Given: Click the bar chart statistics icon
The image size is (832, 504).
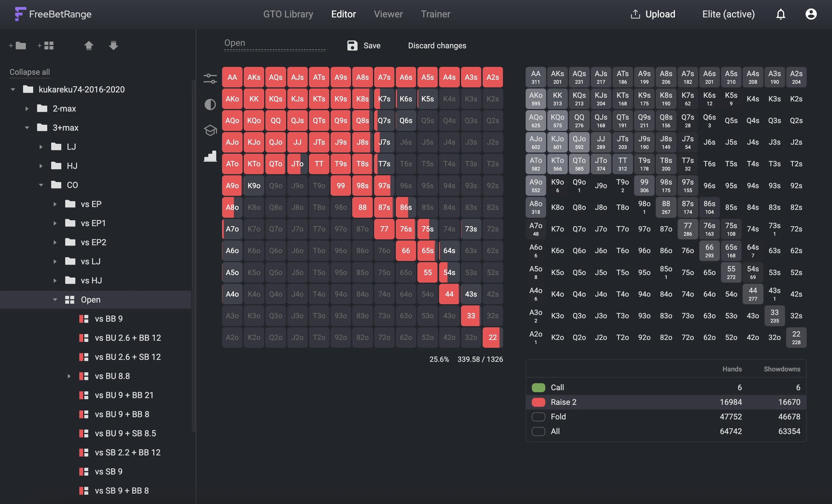Looking at the screenshot, I should (210, 156).
